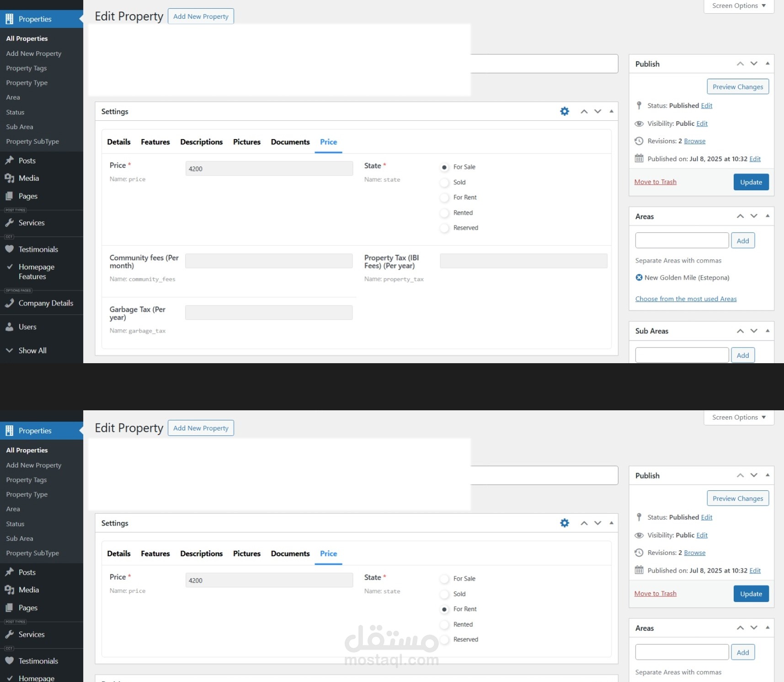This screenshot has height=682, width=784.
Task: Click the Media icon in upper screenshot sidebar
Action: [9, 178]
